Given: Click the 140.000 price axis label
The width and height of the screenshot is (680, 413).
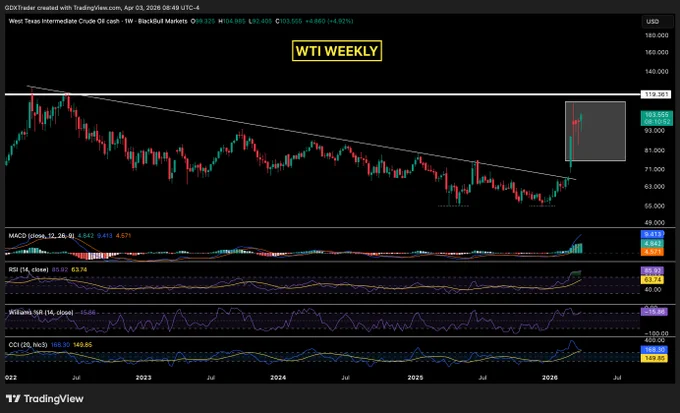Looking at the screenshot, I should [x=657, y=72].
